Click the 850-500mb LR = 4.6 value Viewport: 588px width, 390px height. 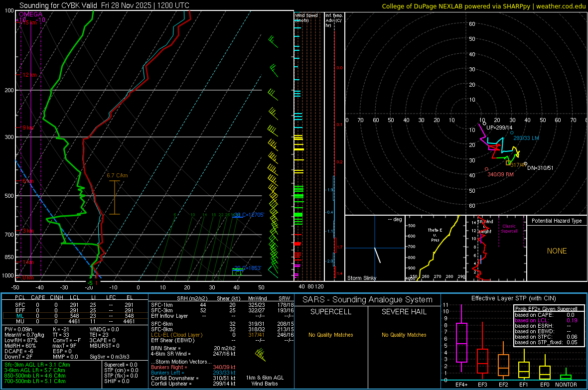pos(35,376)
